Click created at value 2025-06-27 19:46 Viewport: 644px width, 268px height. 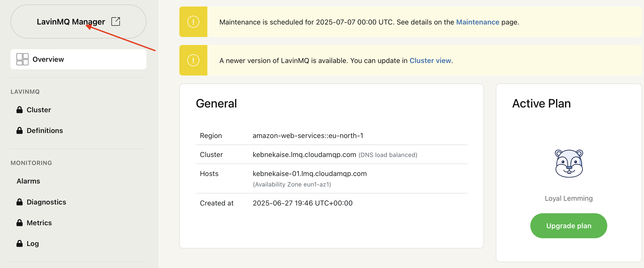point(303,203)
